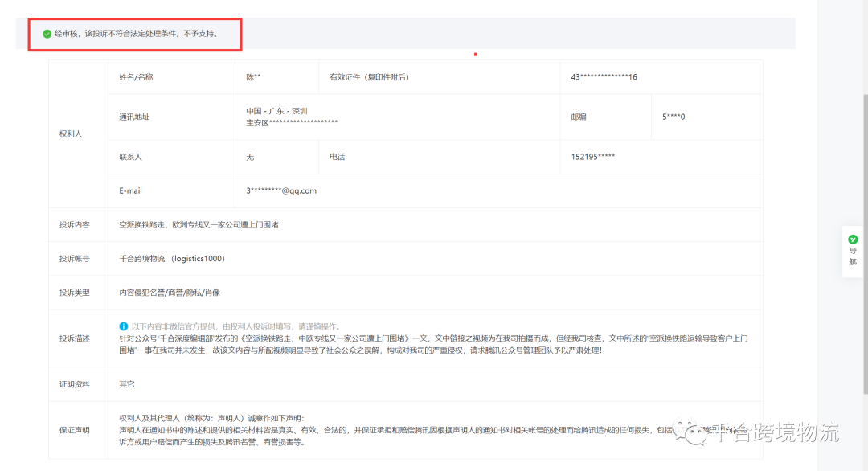
Task: Click the page vertical scrollbar
Action: point(866,244)
